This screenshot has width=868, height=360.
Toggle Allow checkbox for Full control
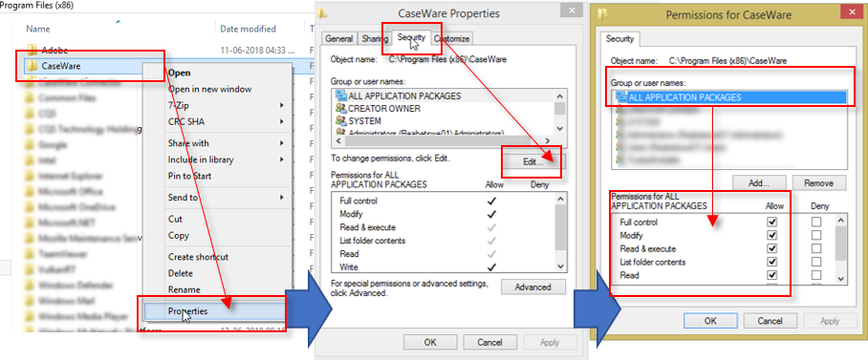coord(772,222)
